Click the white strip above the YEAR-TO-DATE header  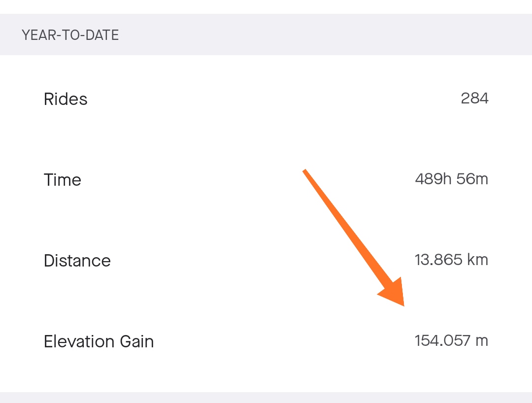[266, 7]
